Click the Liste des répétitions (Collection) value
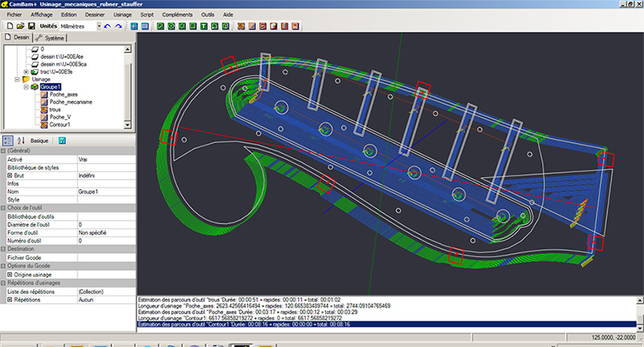The height and width of the screenshot is (347, 644). pyautogui.click(x=106, y=291)
